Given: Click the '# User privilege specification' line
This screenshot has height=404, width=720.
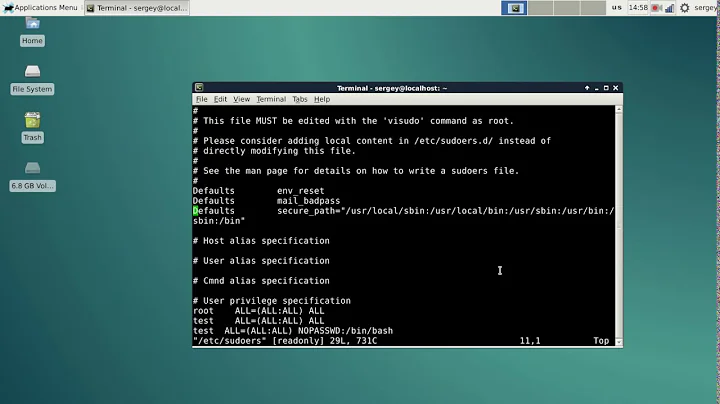Looking at the screenshot, I should [272, 301].
